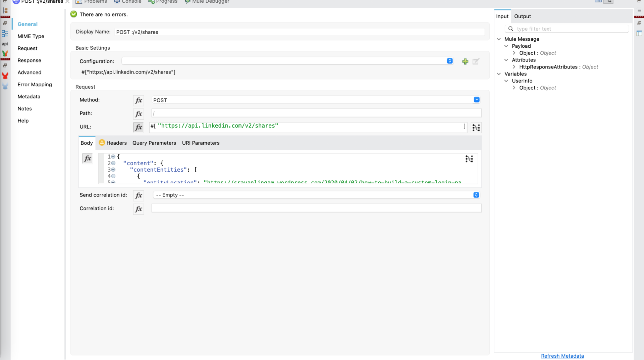
Task: Open Body expression mapping graph icon
Action: click(x=469, y=159)
